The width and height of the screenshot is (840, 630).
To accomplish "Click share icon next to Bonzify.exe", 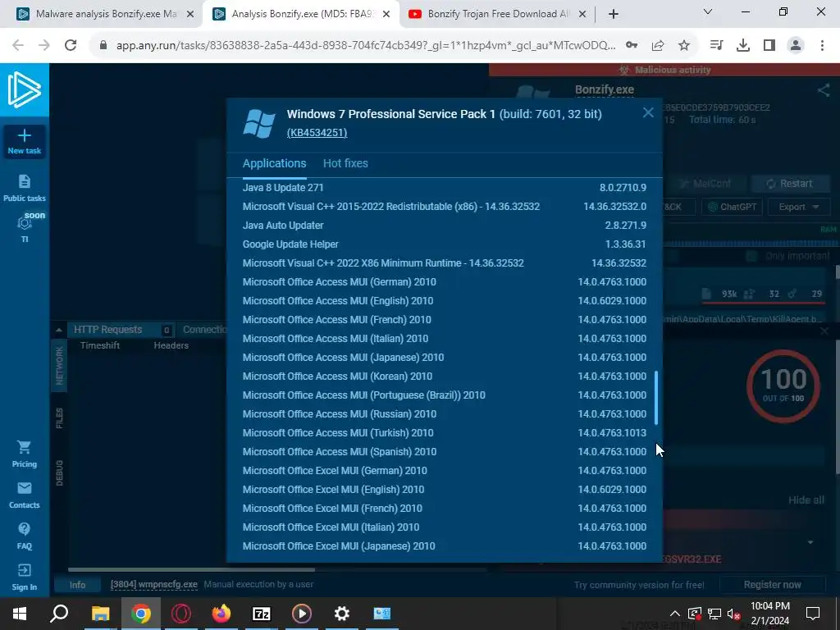I will point(824,90).
